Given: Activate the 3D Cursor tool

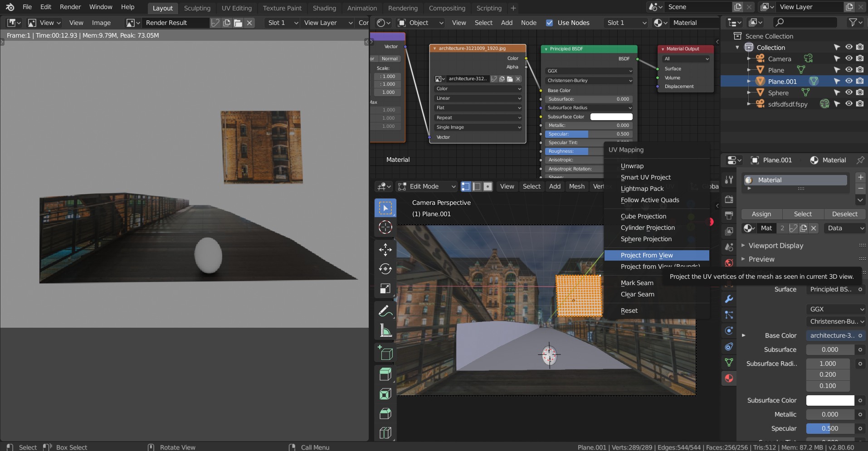Looking at the screenshot, I should pyautogui.click(x=385, y=227).
